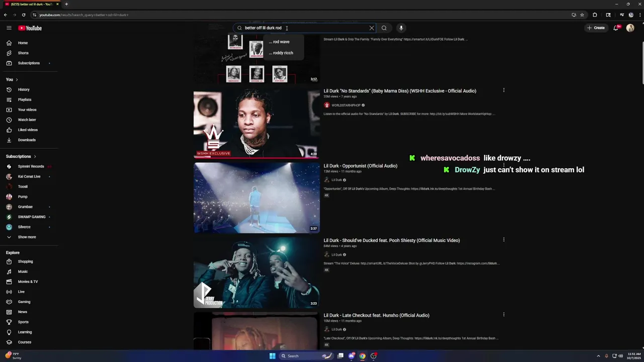Expand the You section chevron
Image resolution: width=644 pixels, height=362 pixels.
[x=17, y=79]
